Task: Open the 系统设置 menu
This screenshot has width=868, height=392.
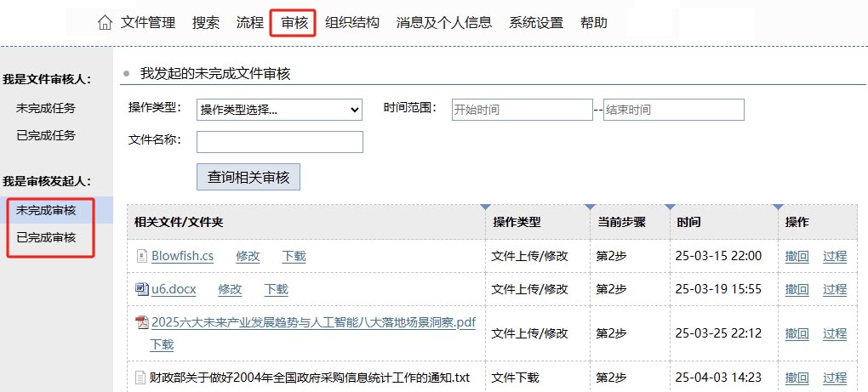Action: [536, 23]
